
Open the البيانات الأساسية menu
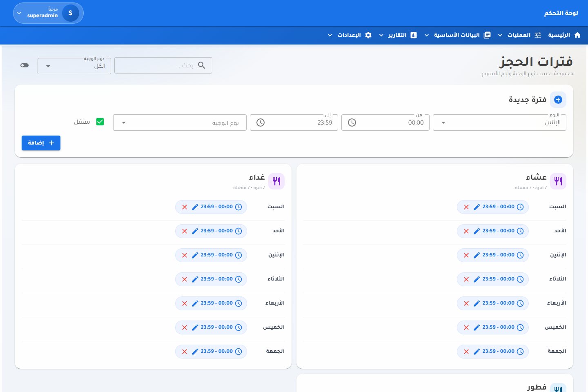[x=457, y=35]
